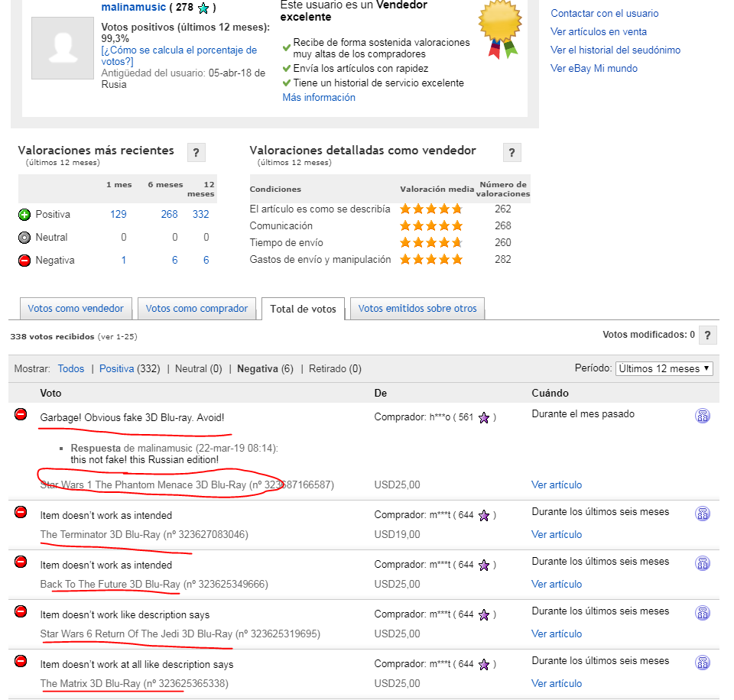Click negative icon on Return Of The Jedi row
734x700 pixels.
21,611
